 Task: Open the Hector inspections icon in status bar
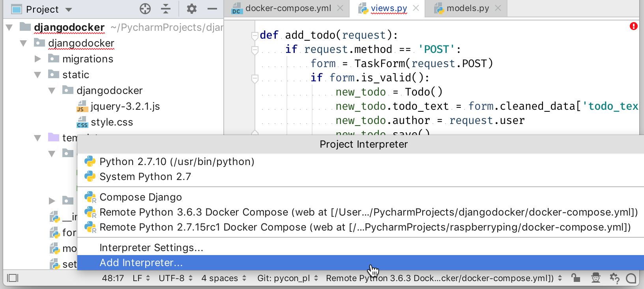[596, 278]
